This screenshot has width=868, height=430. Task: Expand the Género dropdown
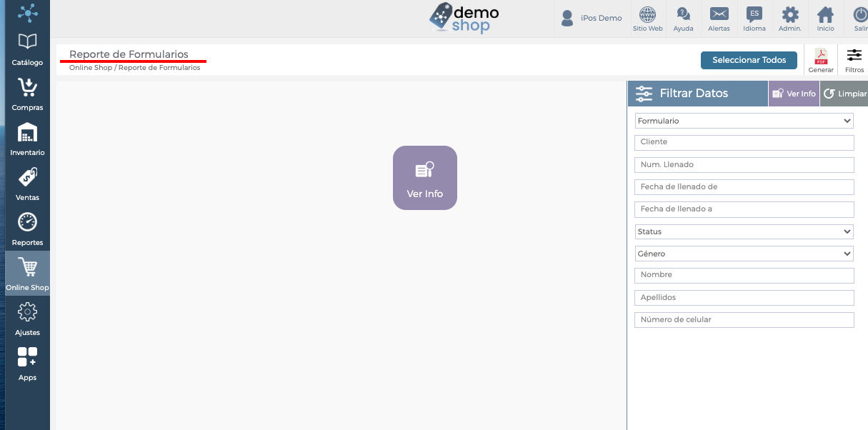click(x=744, y=254)
